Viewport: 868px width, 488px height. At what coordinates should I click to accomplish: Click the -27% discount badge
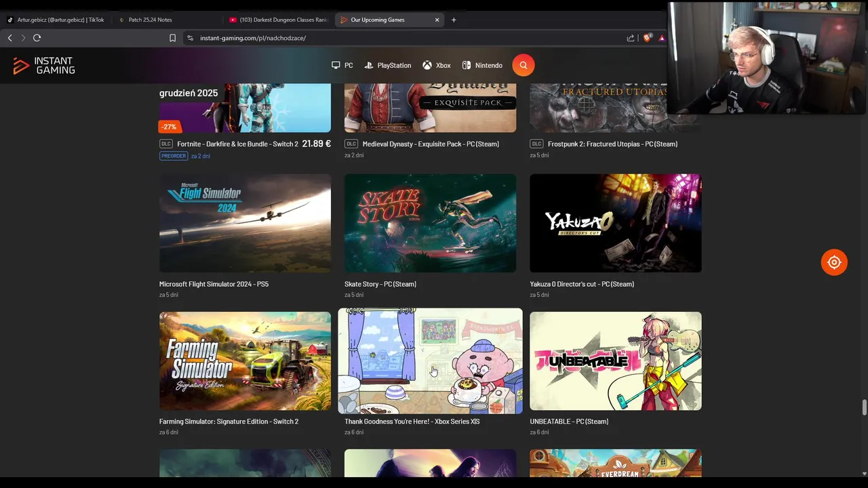pyautogui.click(x=169, y=127)
